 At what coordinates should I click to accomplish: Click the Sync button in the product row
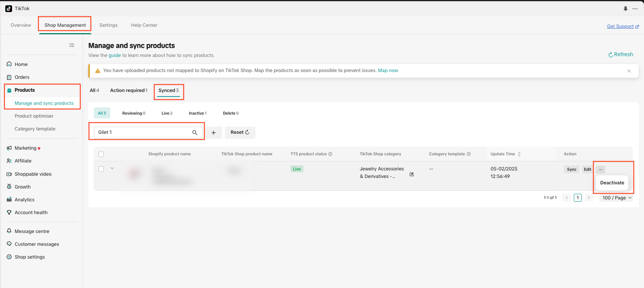pyautogui.click(x=572, y=170)
